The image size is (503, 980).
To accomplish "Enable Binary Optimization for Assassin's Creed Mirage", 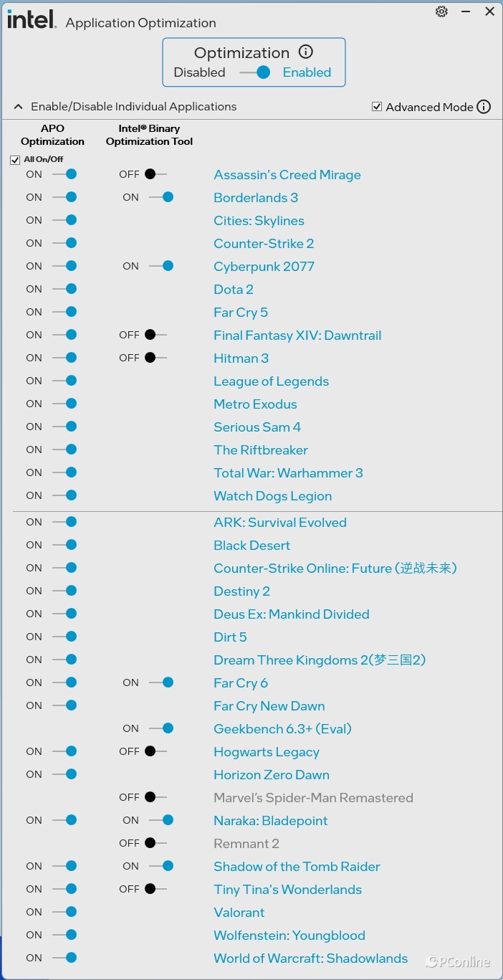I will tap(155, 174).
